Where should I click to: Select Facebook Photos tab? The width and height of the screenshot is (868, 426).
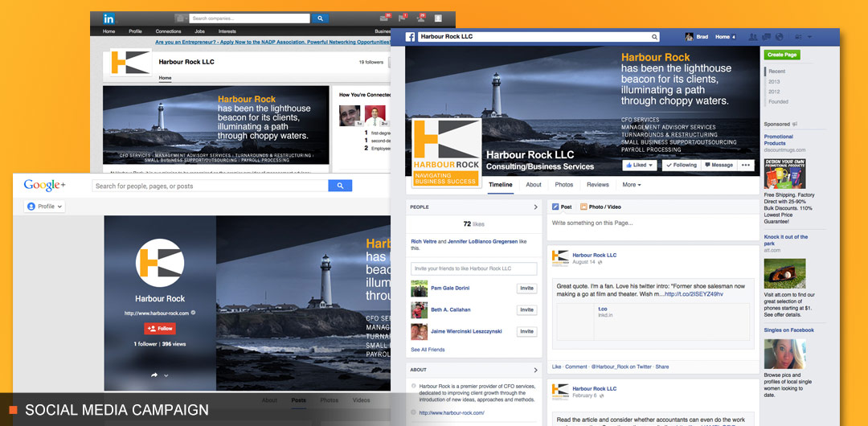click(564, 185)
